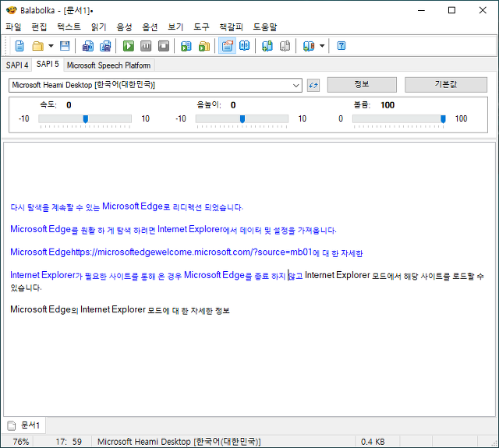
Task: Click the blue open book icon
Action: coord(245,46)
